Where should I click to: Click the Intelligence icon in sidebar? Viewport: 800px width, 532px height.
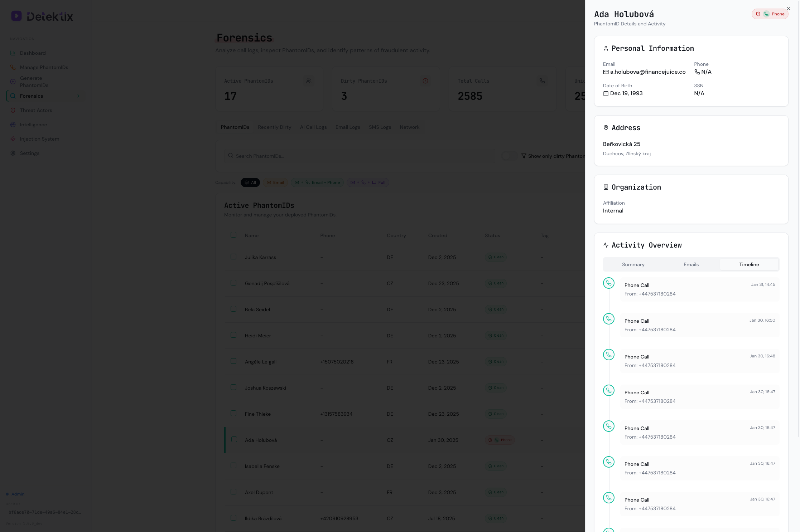[x=13, y=125]
